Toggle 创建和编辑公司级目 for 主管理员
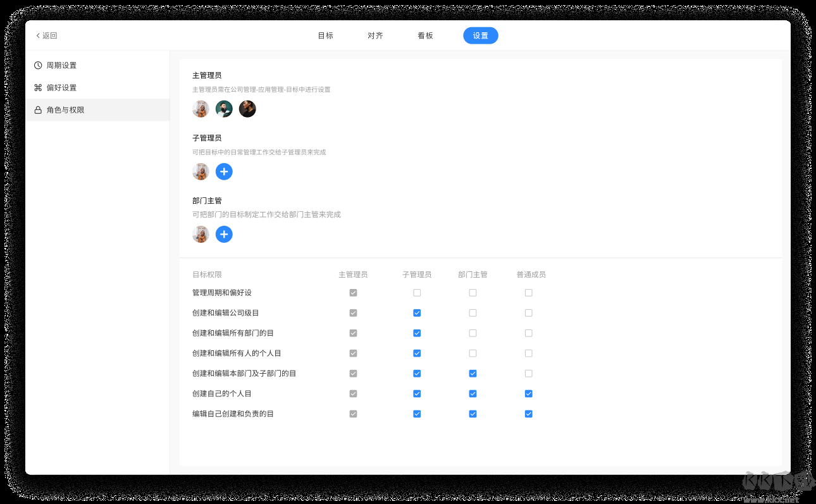The height and width of the screenshot is (504, 816). pyautogui.click(x=354, y=313)
